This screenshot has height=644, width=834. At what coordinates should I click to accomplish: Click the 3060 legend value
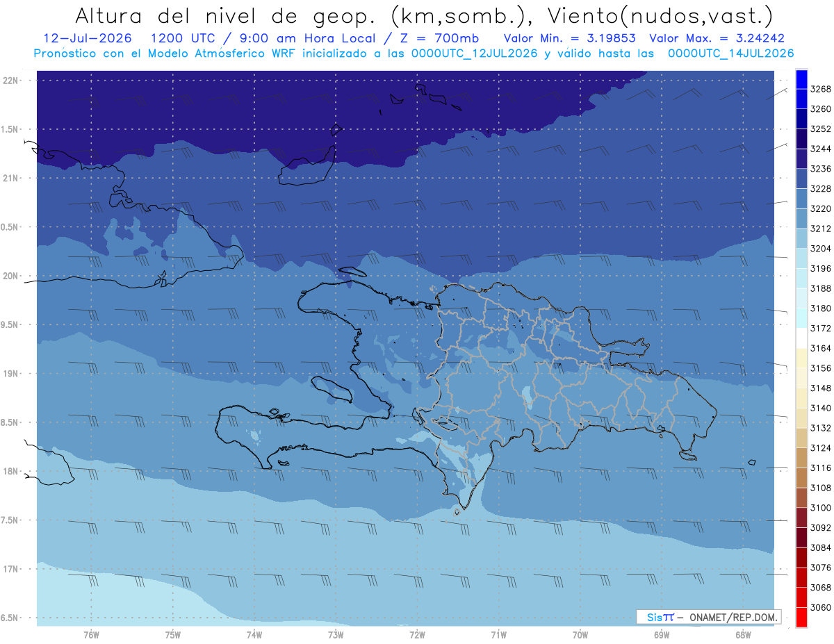pyautogui.click(x=821, y=607)
